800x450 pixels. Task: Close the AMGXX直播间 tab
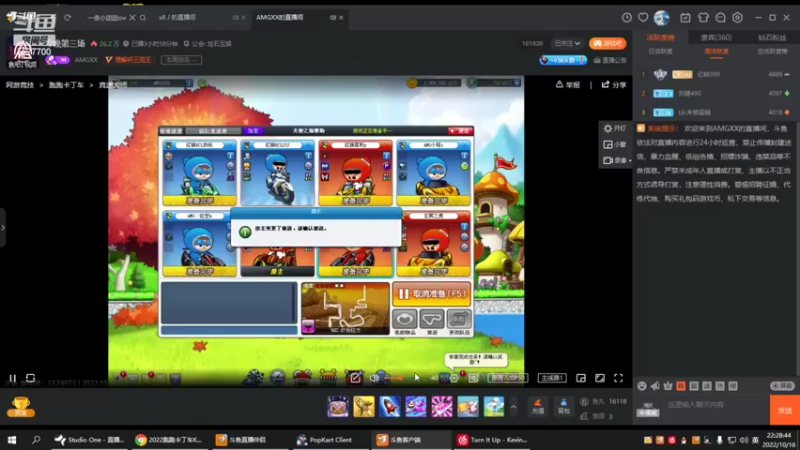[341, 17]
